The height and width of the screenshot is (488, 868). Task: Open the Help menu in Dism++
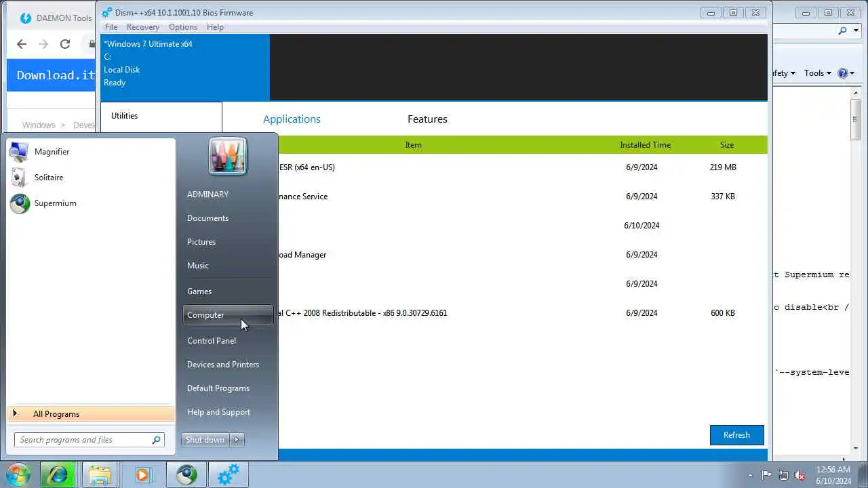point(215,27)
